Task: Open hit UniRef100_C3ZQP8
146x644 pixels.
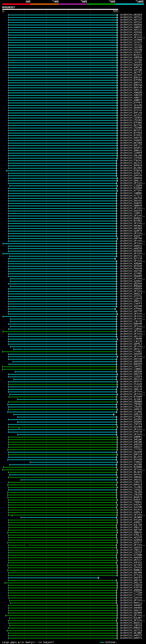Action: pos(131,186)
